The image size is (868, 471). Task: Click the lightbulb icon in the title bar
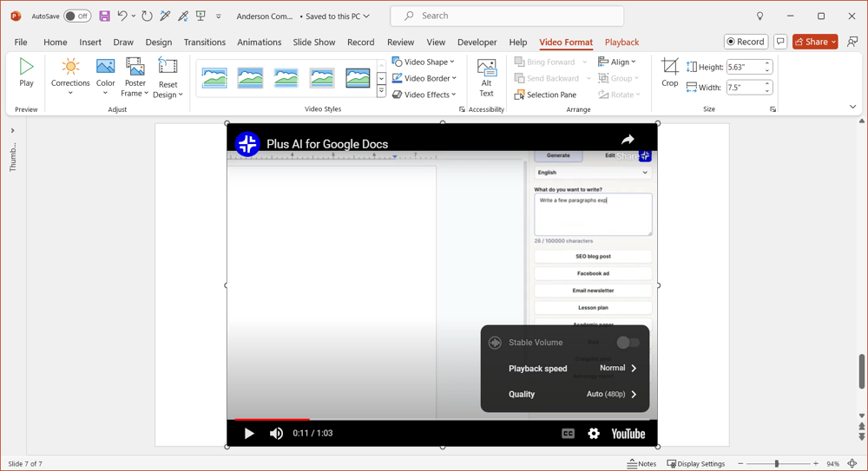point(760,16)
